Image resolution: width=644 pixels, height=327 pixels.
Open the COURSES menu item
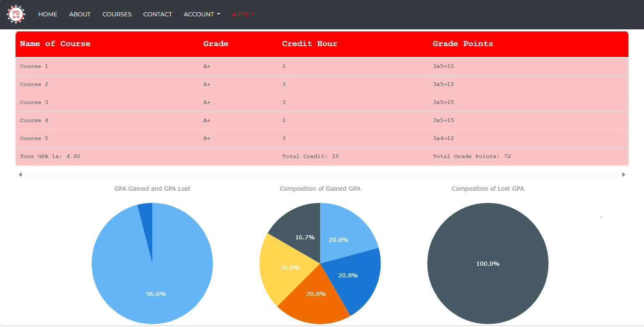[x=117, y=14]
